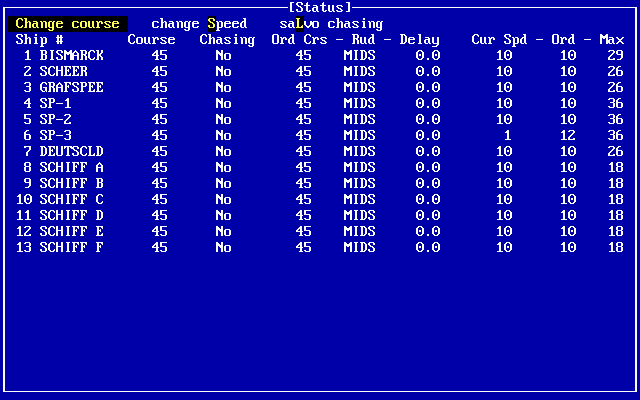
Task: Click SP-3's ordered speed value 12
Action: click(568, 135)
